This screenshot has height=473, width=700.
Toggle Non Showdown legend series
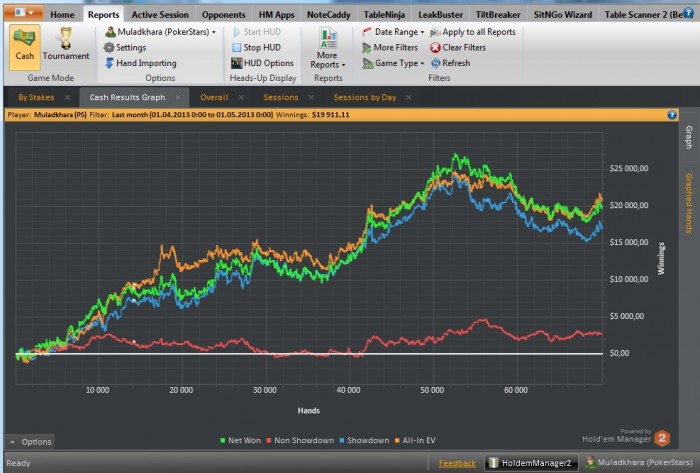coord(300,440)
